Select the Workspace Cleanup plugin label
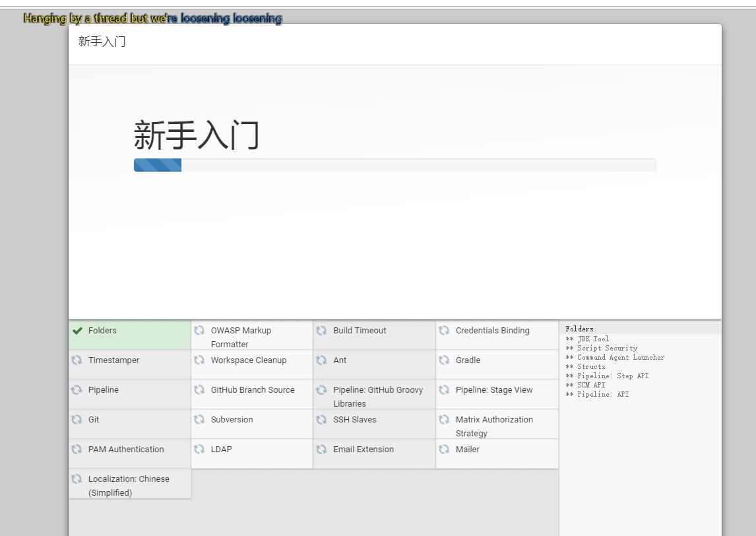 pyautogui.click(x=249, y=360)
